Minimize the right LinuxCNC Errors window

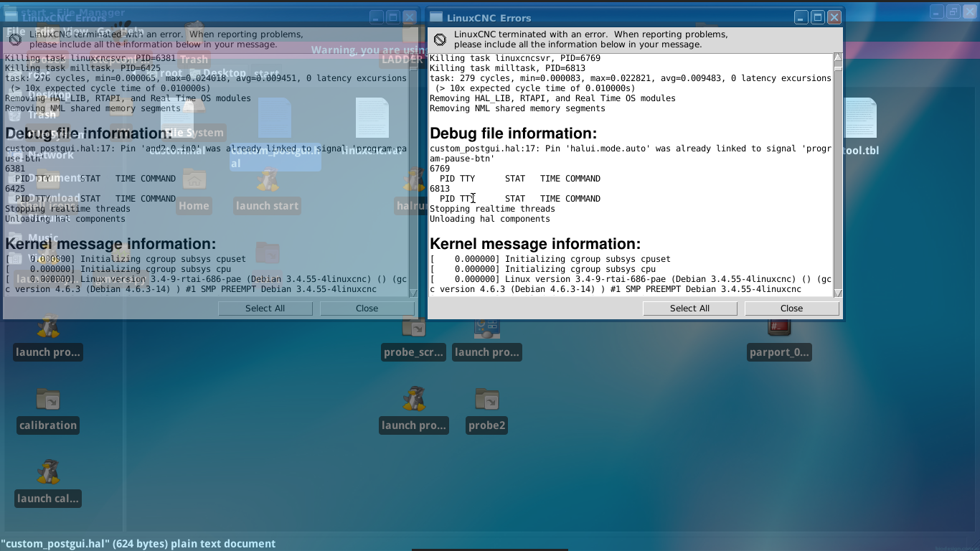click(801, 17)
